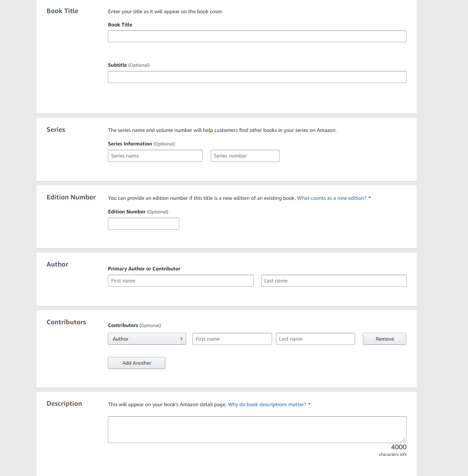This screenshot has width=468, height=476.
Task: Expand the book descriptions help arrow
Action: click(x=309, y=404)
